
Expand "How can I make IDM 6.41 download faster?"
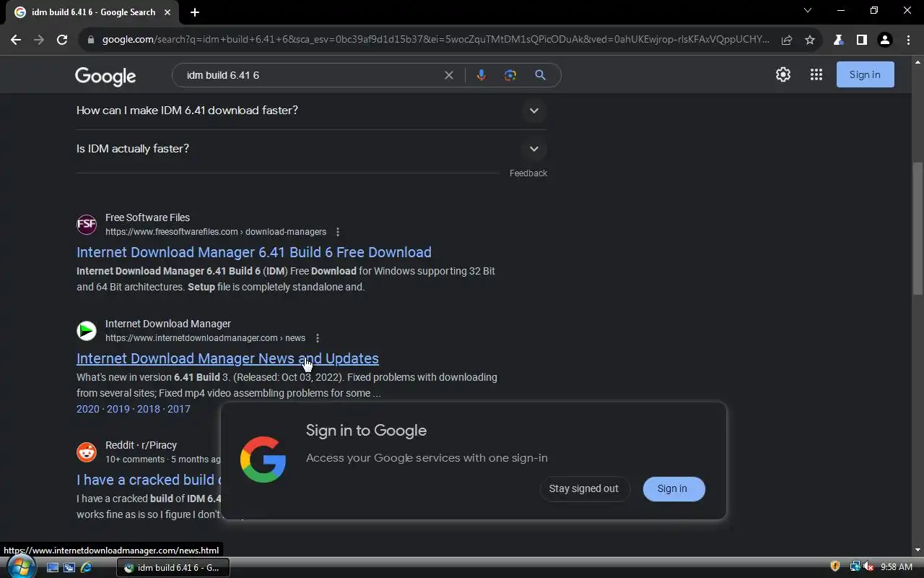(x=311, y=111)
